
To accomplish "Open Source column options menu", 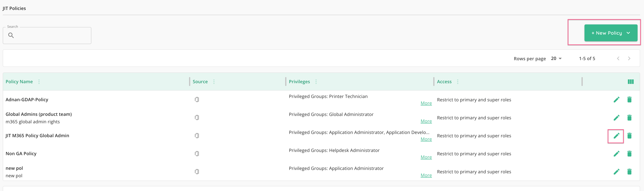I will pos(214,82).
